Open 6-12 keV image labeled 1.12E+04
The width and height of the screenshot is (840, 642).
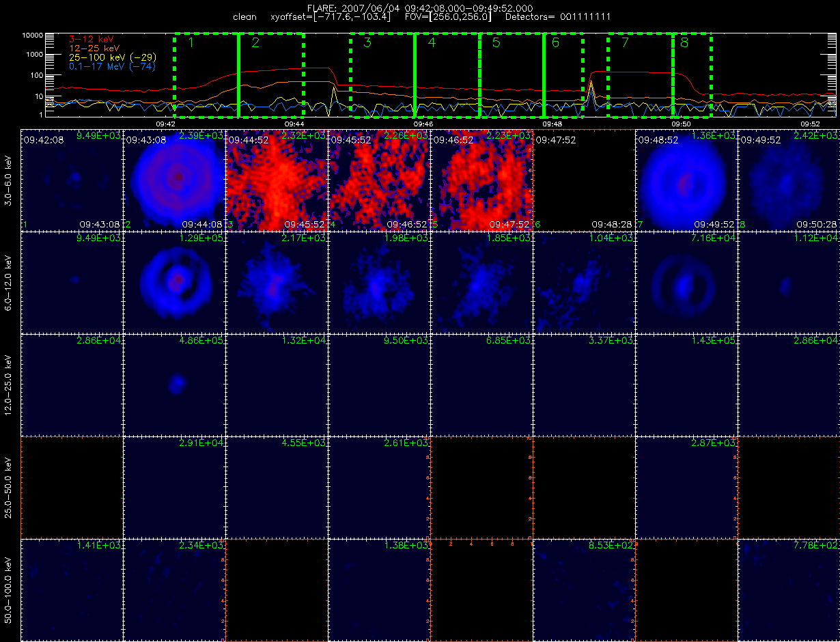[x=789, y=282]
